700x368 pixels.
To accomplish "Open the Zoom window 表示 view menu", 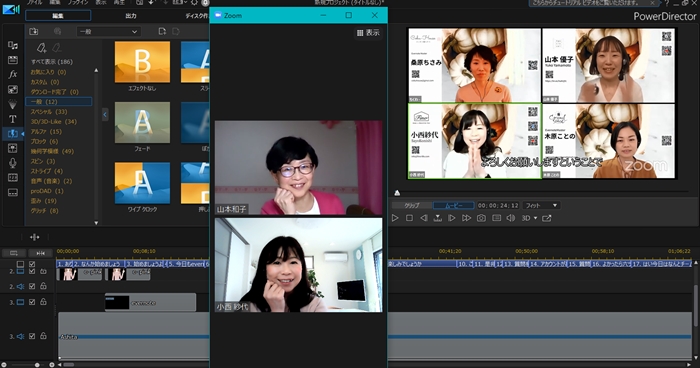I will point(368,33).
